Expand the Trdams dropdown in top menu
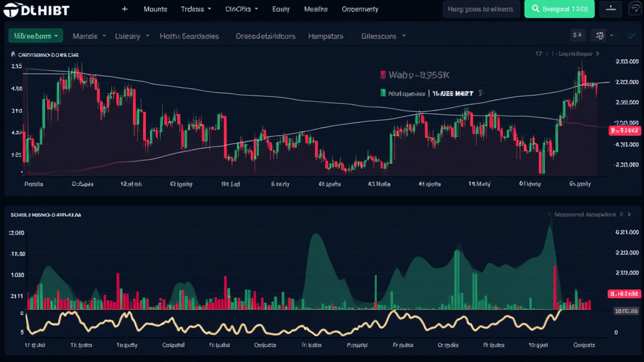Screen dimensions: 644x362 196,9
